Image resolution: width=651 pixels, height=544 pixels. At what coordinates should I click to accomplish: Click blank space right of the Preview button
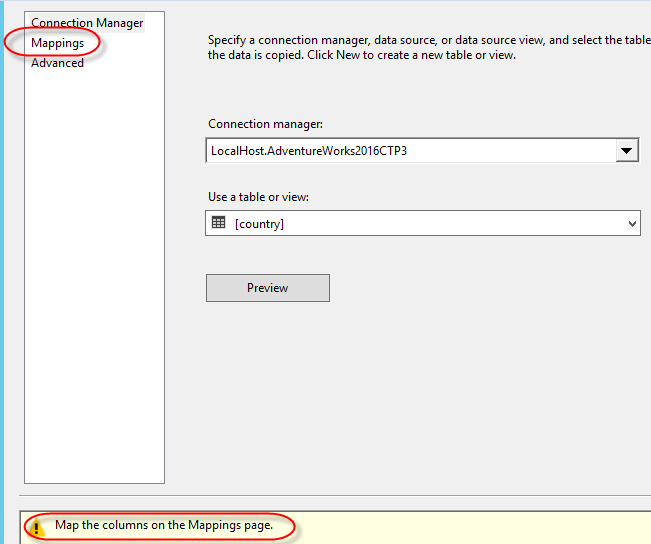[480, 288]
